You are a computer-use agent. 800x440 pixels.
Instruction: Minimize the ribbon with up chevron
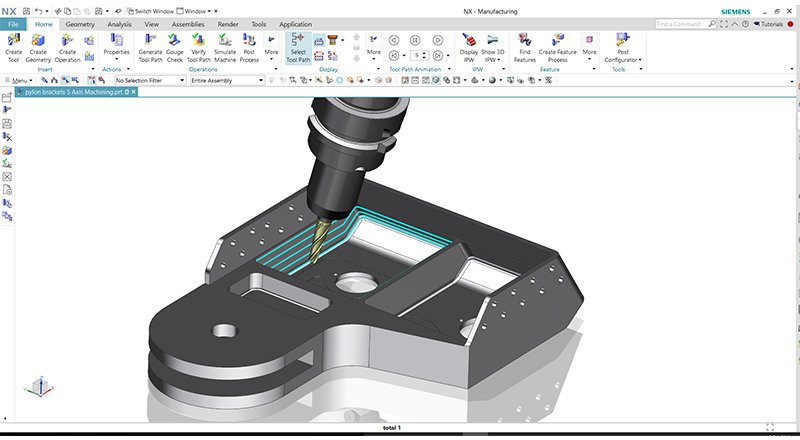[x=735, y=24]
